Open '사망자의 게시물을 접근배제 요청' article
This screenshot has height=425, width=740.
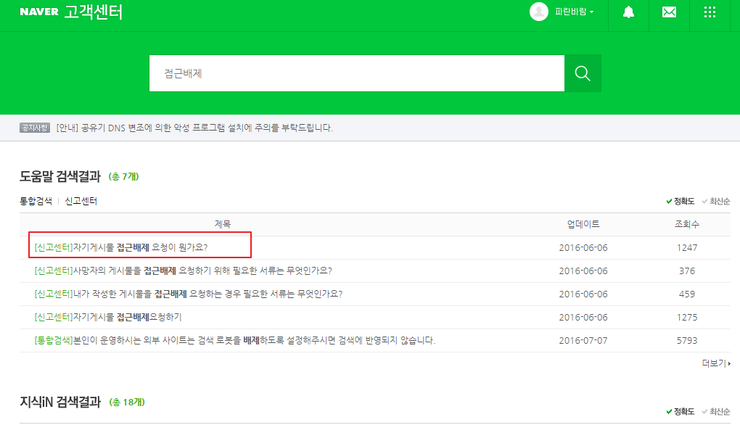[183, 271]
